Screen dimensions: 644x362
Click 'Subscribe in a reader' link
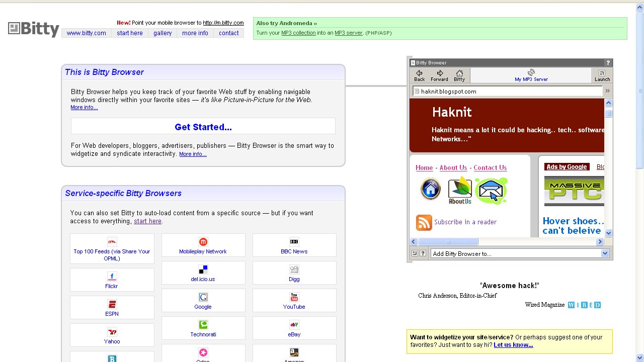point(465,222)
